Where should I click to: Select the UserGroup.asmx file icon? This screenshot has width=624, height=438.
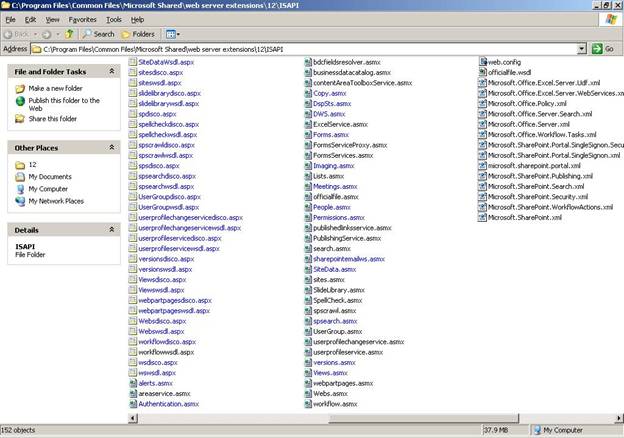[x=308, y=331]
